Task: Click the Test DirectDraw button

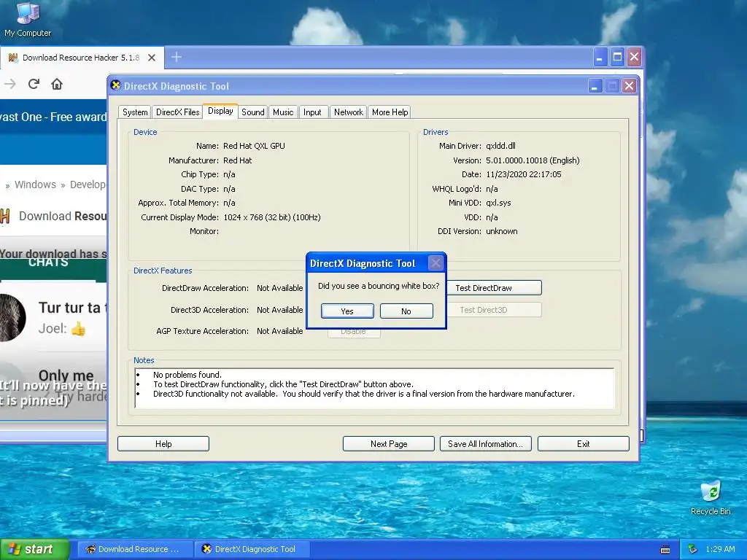Action: (494, 287)
